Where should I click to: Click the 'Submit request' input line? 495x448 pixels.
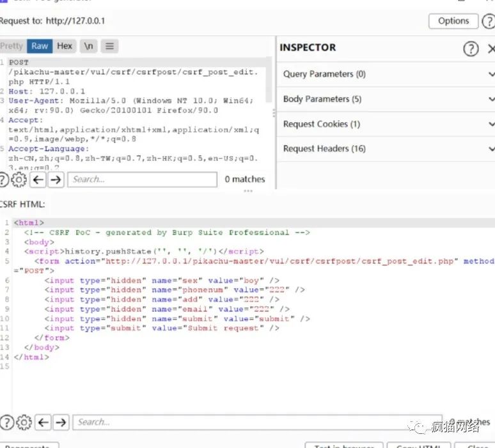tap(162, 328)
